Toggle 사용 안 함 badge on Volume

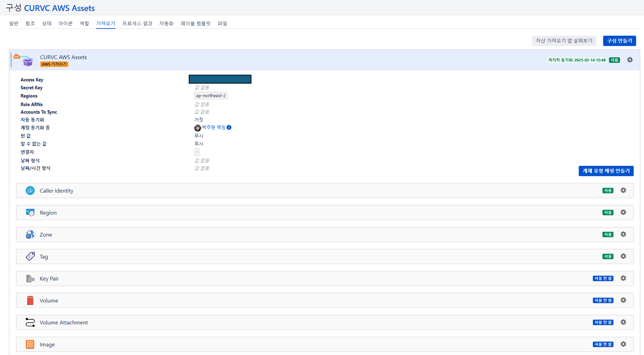[603, 300]
